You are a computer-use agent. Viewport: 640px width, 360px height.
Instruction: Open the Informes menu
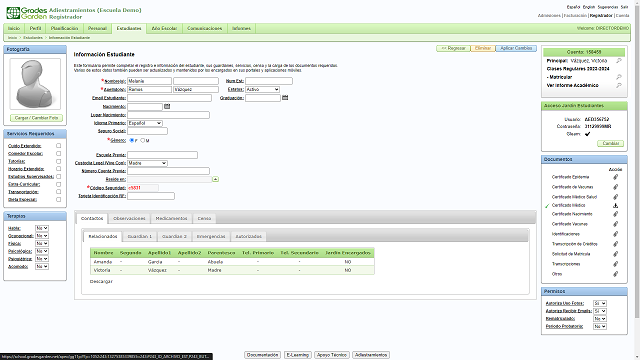241,28
